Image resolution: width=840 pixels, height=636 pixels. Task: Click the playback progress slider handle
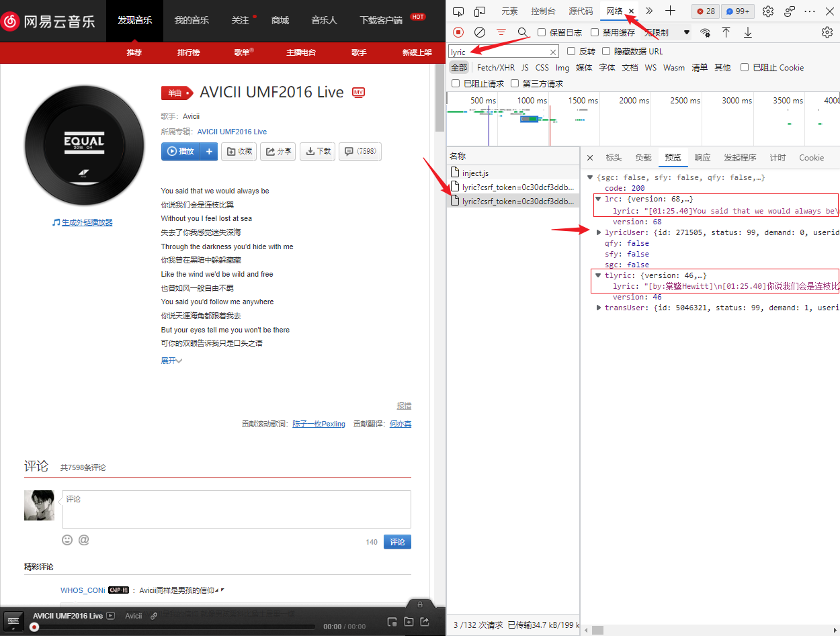[x=34, y=627]
